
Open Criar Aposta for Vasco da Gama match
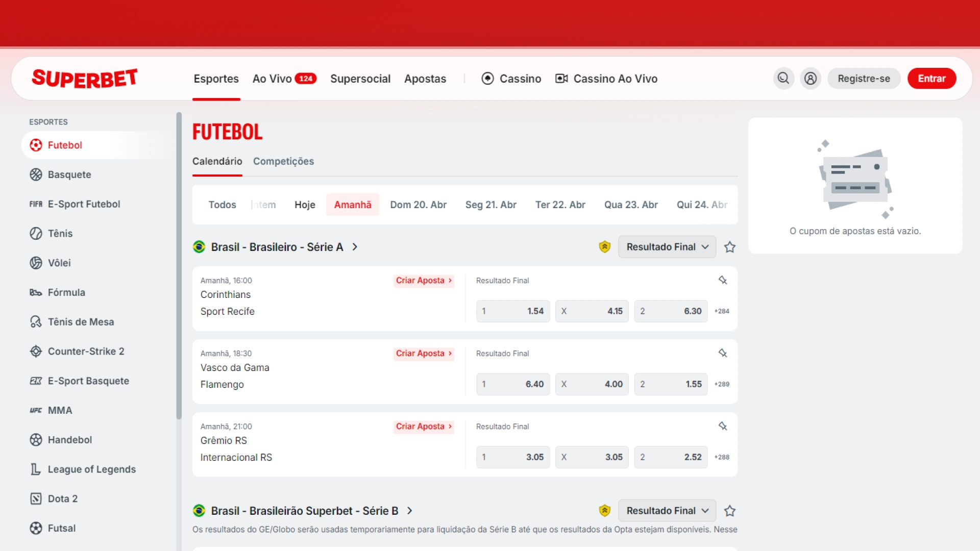424,354
